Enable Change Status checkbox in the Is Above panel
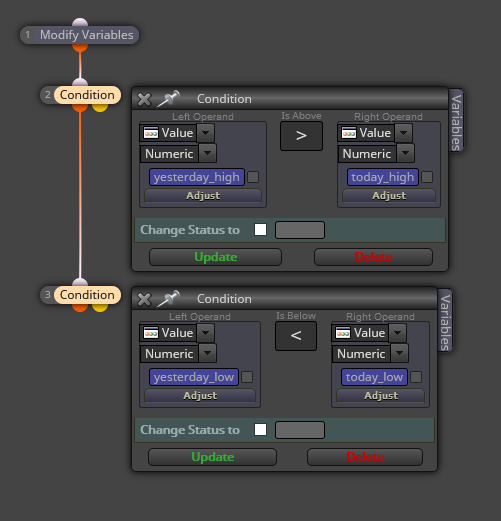This screenshot has height=521, width=501. pos(260,230)
